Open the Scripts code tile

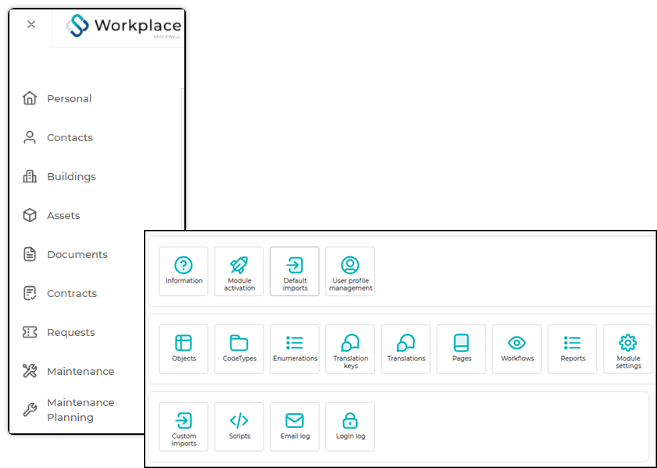coord(239,427)
